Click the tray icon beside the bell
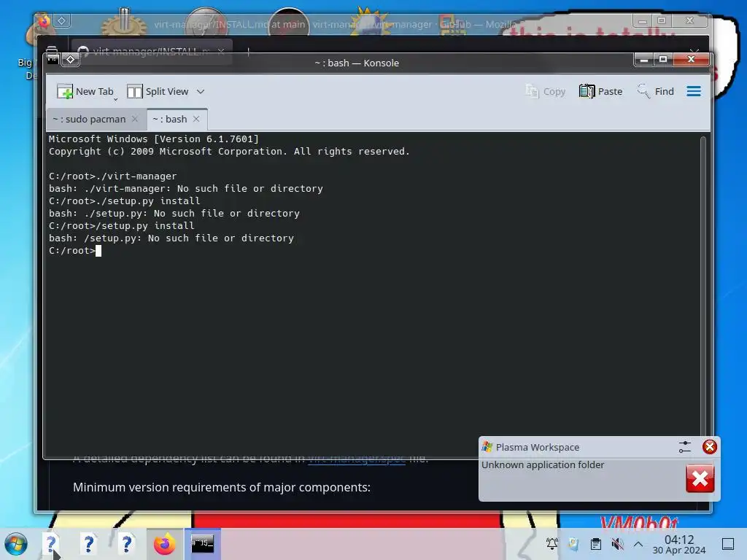Screen dimensions: 747x560 [x=573, y=544]
